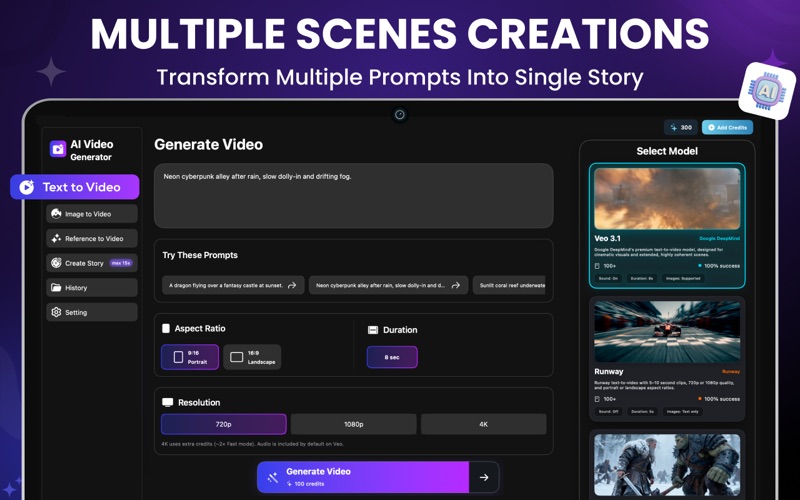Viewport: 800px width, 500px height.
Task: Use the dragon flying over castle prompt
Action: pos(233,285)
